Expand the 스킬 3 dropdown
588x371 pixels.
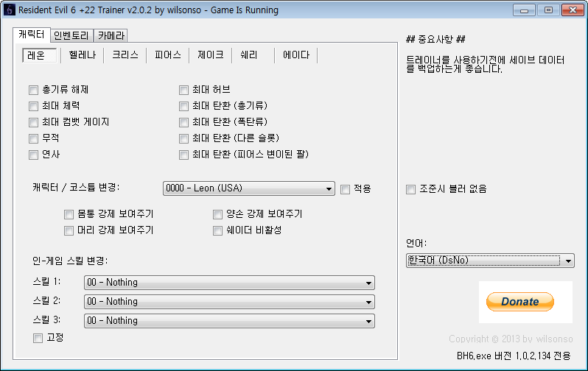(229, 321)
